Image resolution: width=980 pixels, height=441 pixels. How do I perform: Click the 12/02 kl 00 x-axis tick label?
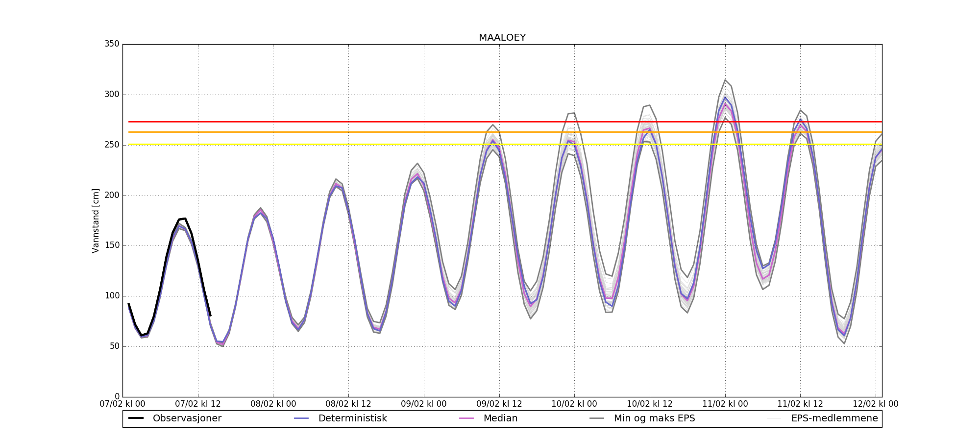point(876,404)
